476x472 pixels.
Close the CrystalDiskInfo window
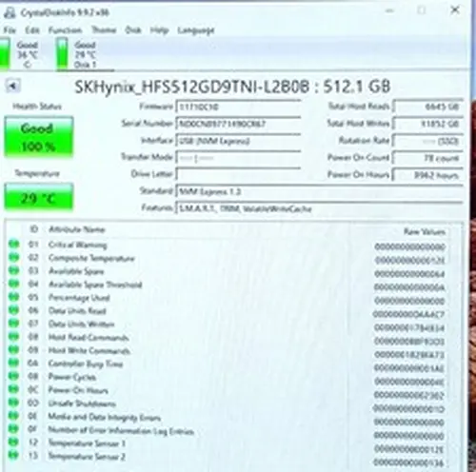pos(455,10)
